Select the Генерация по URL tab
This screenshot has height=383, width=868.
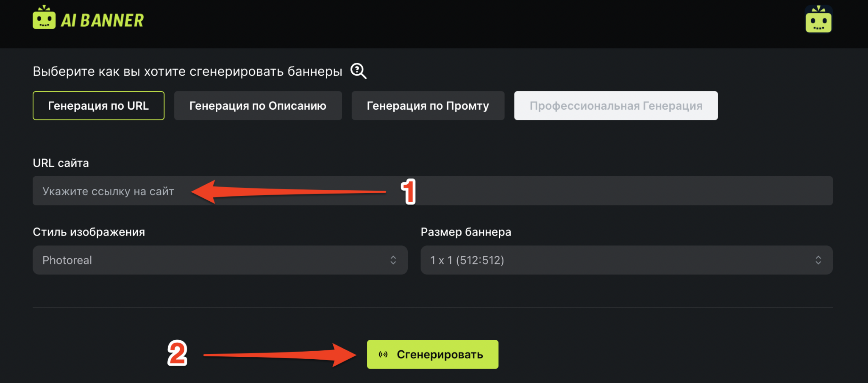click(98, 105)
